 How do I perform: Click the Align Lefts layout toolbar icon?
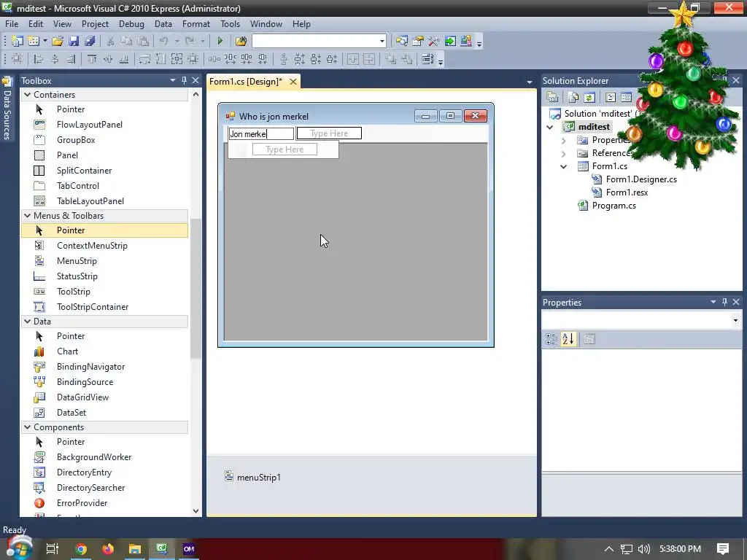pyautogui.click(x=39, y=59)
